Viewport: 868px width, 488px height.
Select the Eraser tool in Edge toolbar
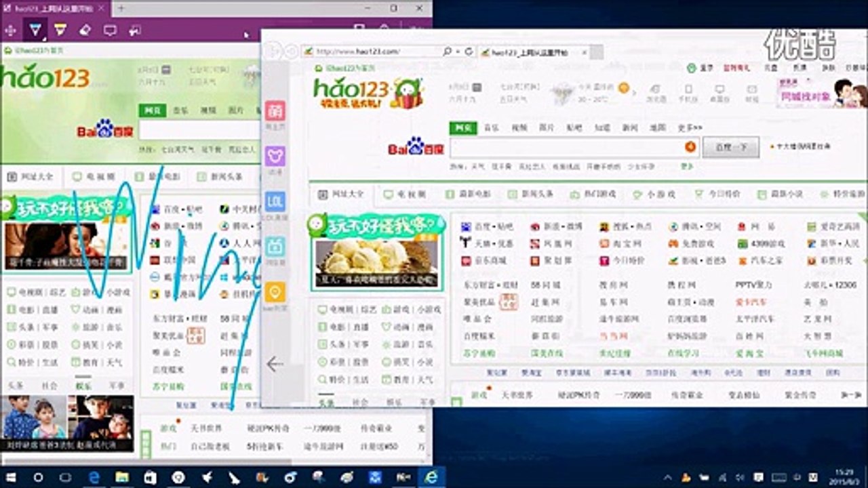[x=85, y=30]
